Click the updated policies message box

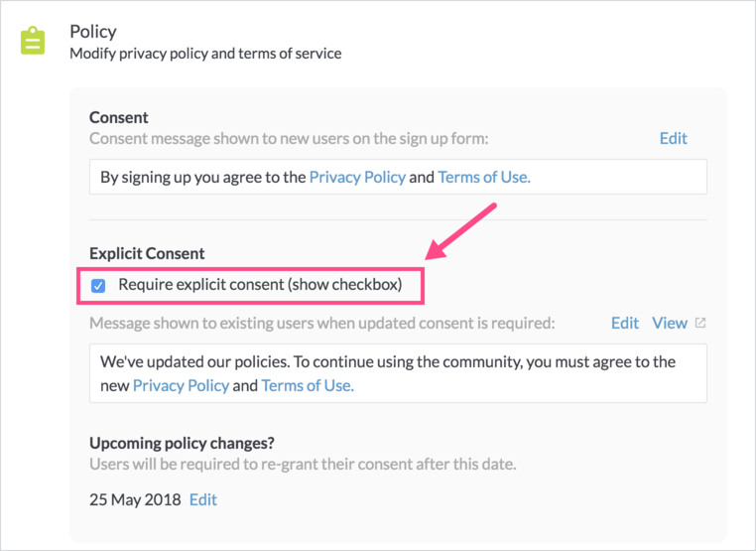click(x=398, y=373)
